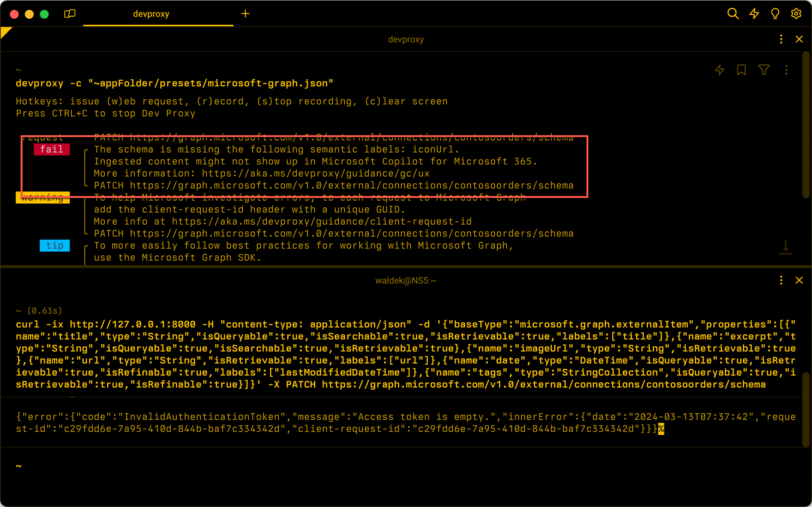Open the three-dot menu in the waldek@NS5 pane header
Viewport: 812px width, 507px height.
click(x=781, y=280)
